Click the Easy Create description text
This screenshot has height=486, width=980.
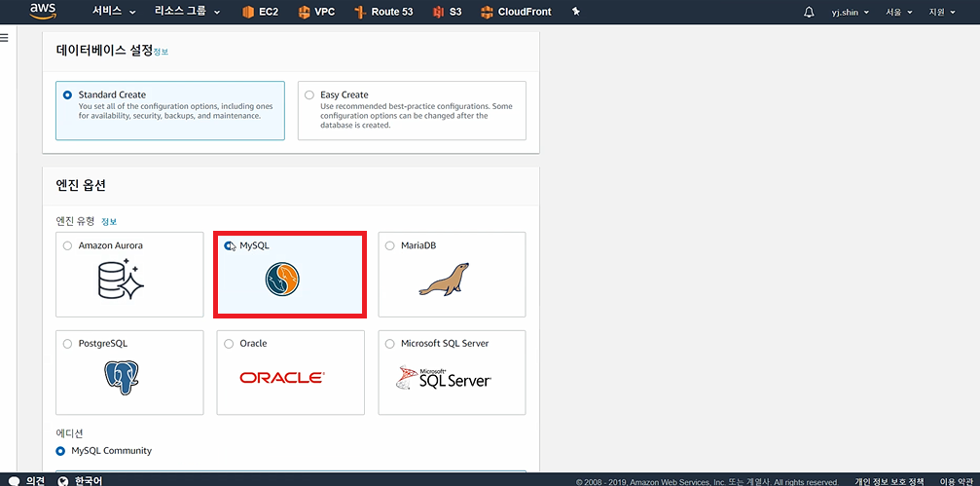(x=417, y=116)
